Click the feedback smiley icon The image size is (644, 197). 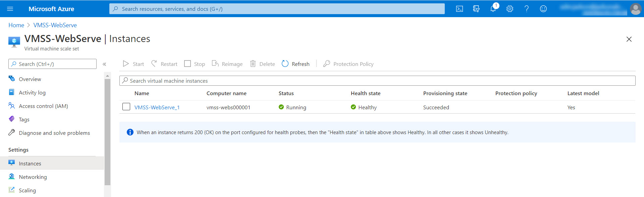tap(543, 9)
